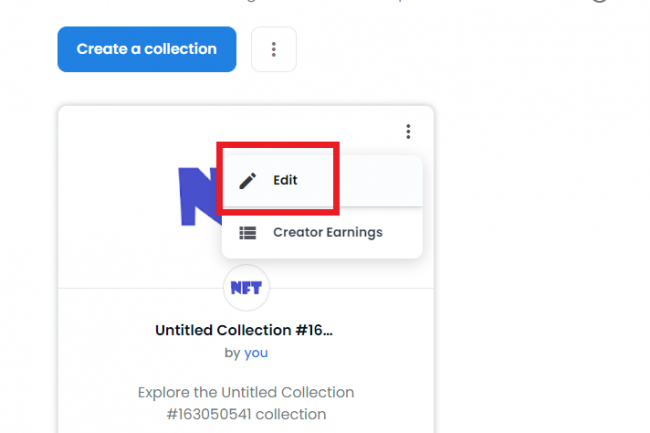
Task: Follow the blue "you" creator link
Action: pos(256,353)
